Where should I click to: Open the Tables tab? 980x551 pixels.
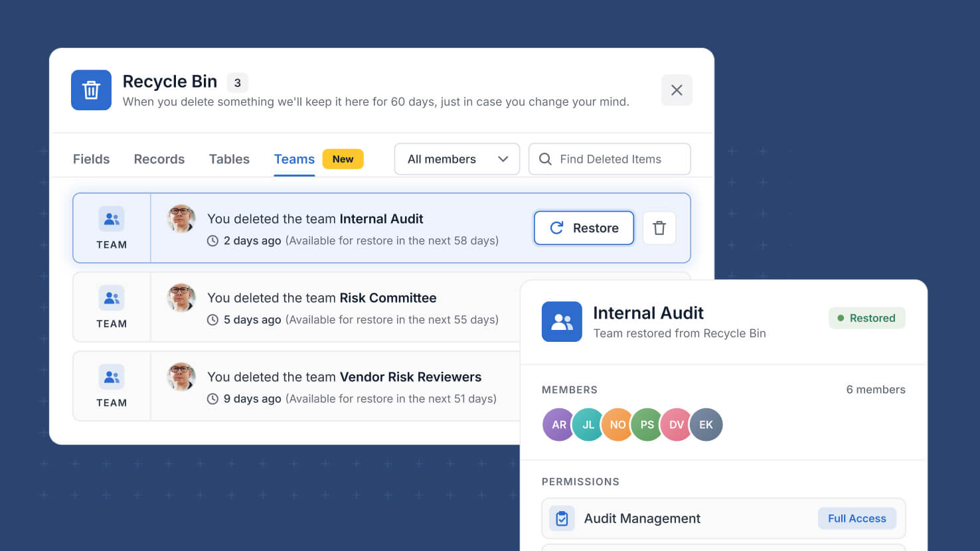229,159
